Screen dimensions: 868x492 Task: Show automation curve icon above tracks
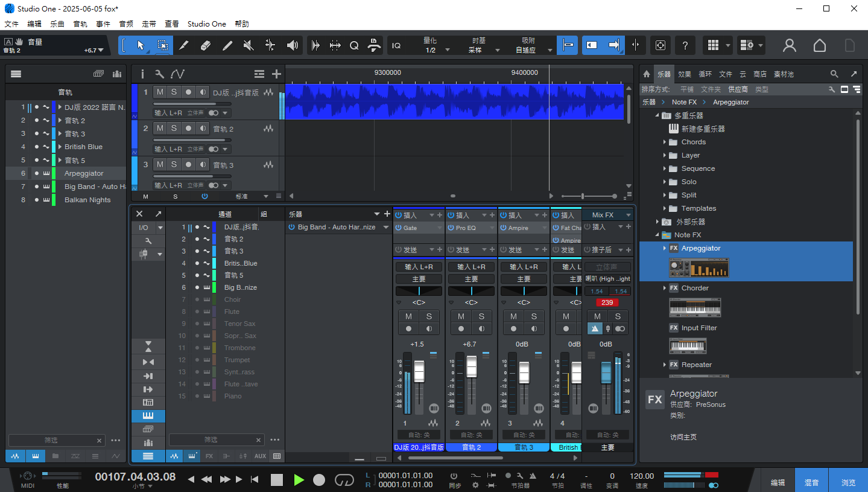pyautogui.click(x=177, y=74)
